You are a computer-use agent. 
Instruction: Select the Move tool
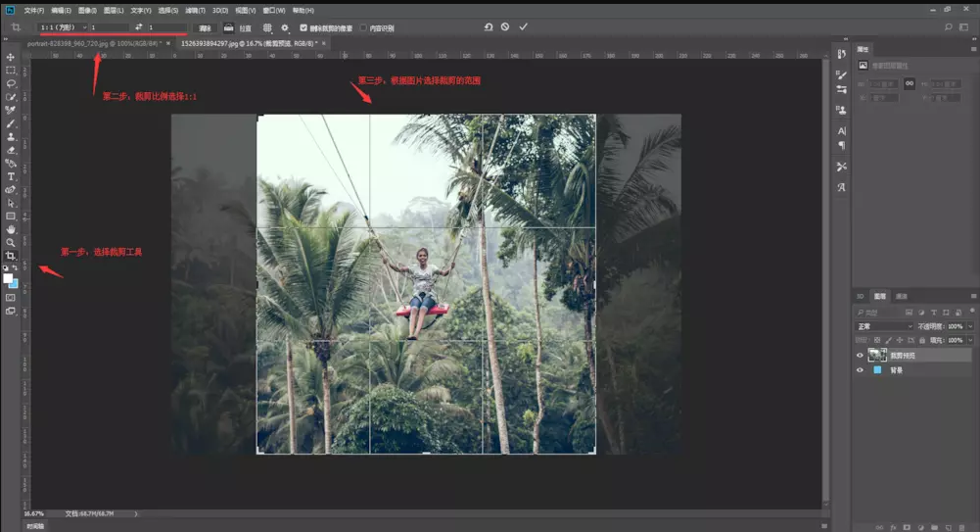[x=11, y=58]
